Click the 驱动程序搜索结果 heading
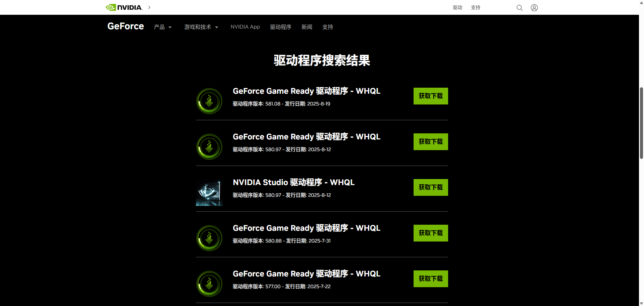The width and height of the screenshot is (644, 306). click(x=322, y=60)
